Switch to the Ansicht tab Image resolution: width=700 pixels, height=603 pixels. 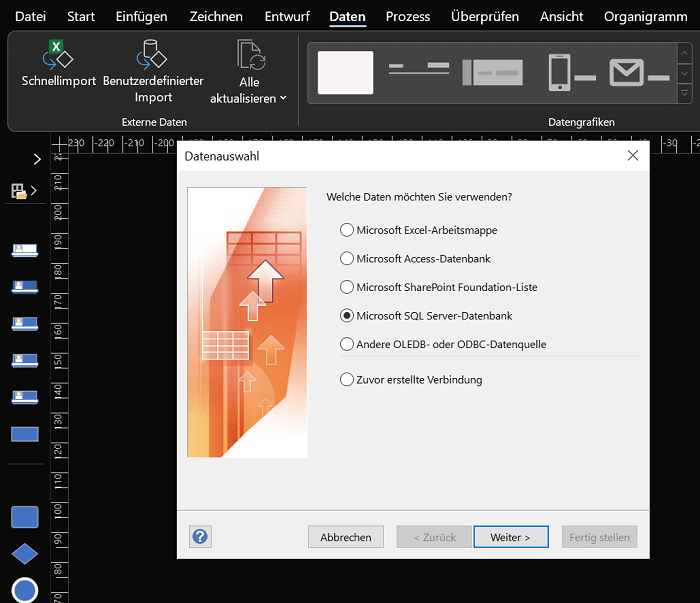click(562, 17)
